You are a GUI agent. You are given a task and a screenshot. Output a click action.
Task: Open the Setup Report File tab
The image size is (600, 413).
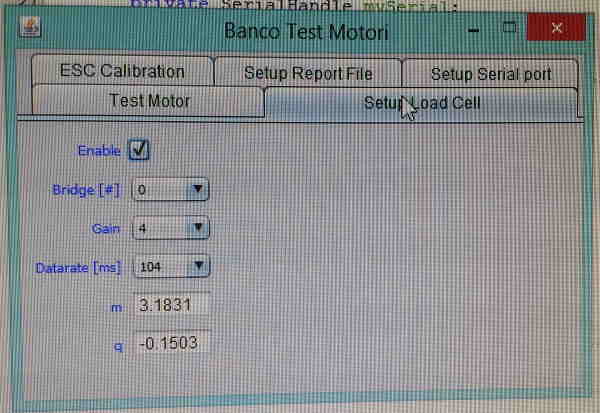click(308, 73)
